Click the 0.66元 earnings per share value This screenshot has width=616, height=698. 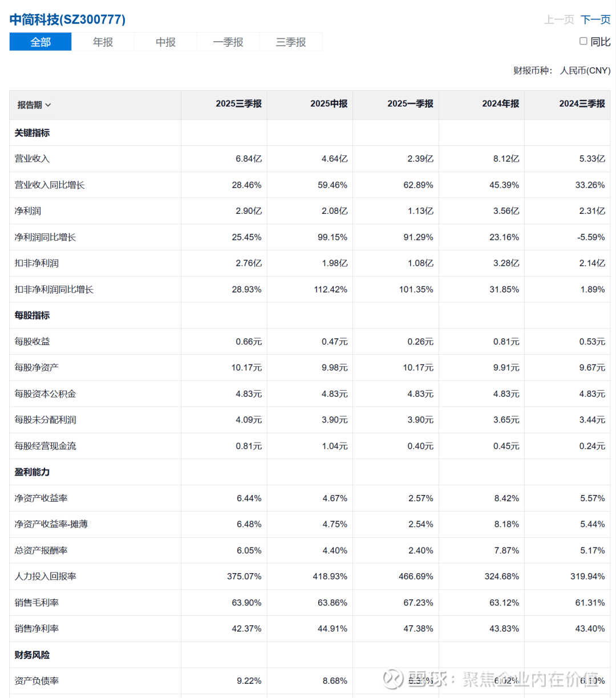point(249,342)
